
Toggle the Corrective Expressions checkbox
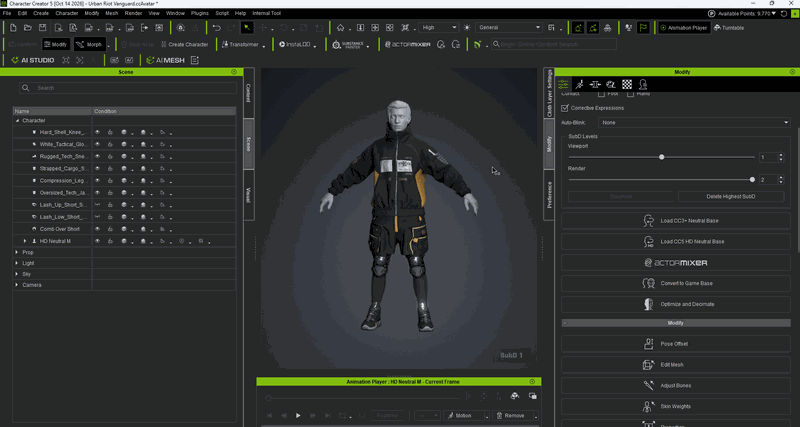pos(564,108)
